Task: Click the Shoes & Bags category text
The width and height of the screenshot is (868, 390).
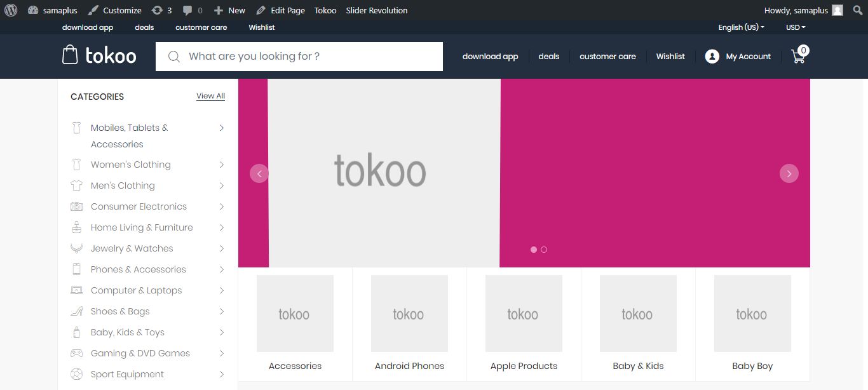Action: (120, 311)
